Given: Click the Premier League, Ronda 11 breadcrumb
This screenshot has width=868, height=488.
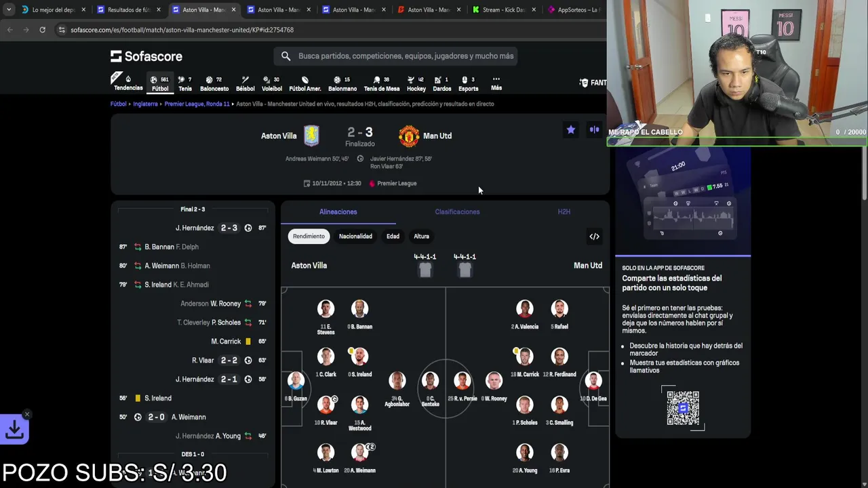Looking at the screenshot, I should click(197, 104).
